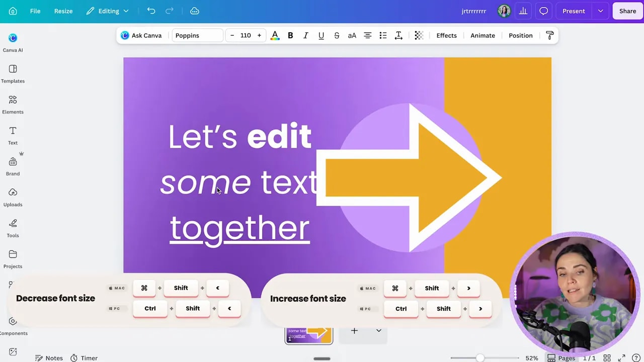Viewport: 644px width, 362px height.
Task: Open the comments speech bubble
Action: tap(544, 11)
